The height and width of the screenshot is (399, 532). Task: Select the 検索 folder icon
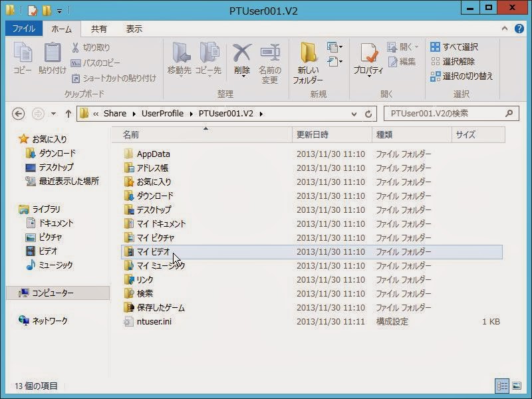coord(128,293)
